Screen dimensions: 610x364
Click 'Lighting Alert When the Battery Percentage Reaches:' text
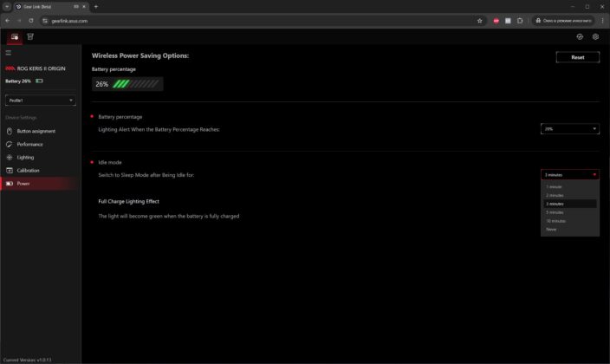[159, 130]
